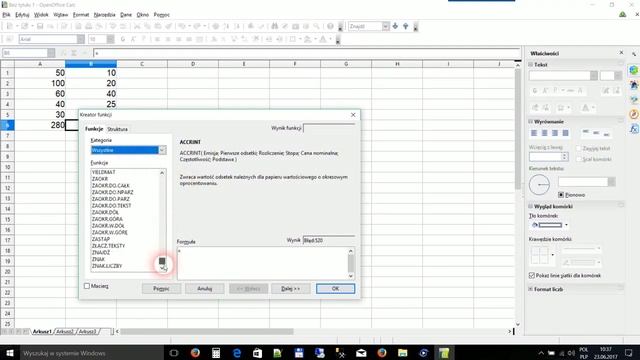Select ZŁĄCZ.TEKSTY in the function list
Image resolution: width=640 pixels, height=360 pixels.
click(108, 246)
